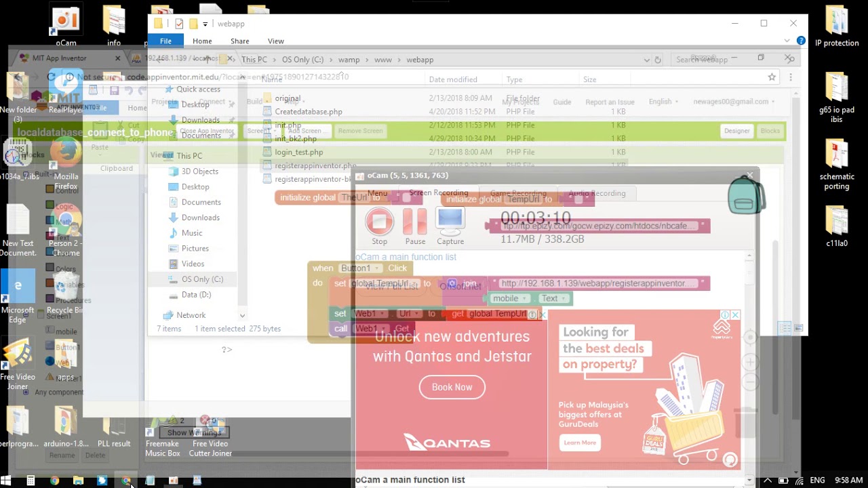This screenshot has width=868, height=488.
Task: Open the Game Recording tab in oCam
Action: click(x=518, y=193)
